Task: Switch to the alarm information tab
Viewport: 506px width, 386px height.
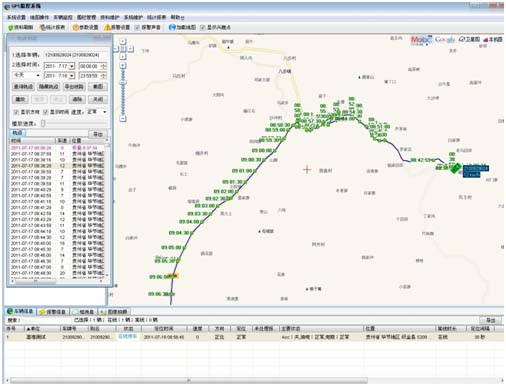Action: (53, 312)
